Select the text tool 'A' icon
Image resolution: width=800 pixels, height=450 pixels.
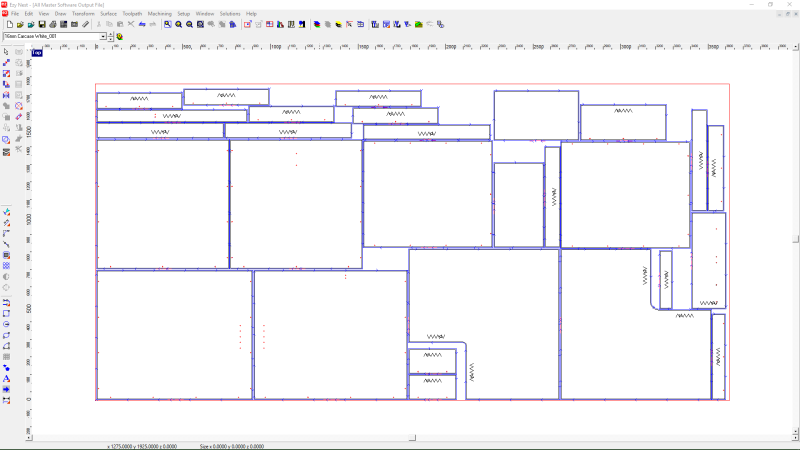coord(6,379)
